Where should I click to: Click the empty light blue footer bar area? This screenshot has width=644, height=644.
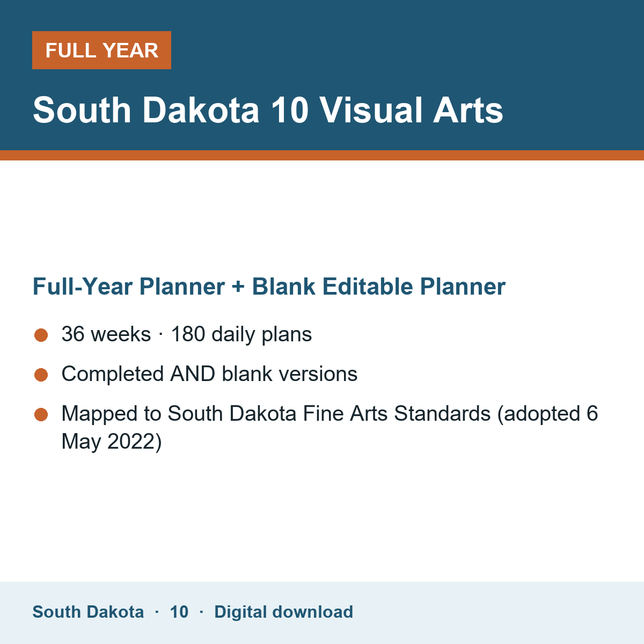499,613
